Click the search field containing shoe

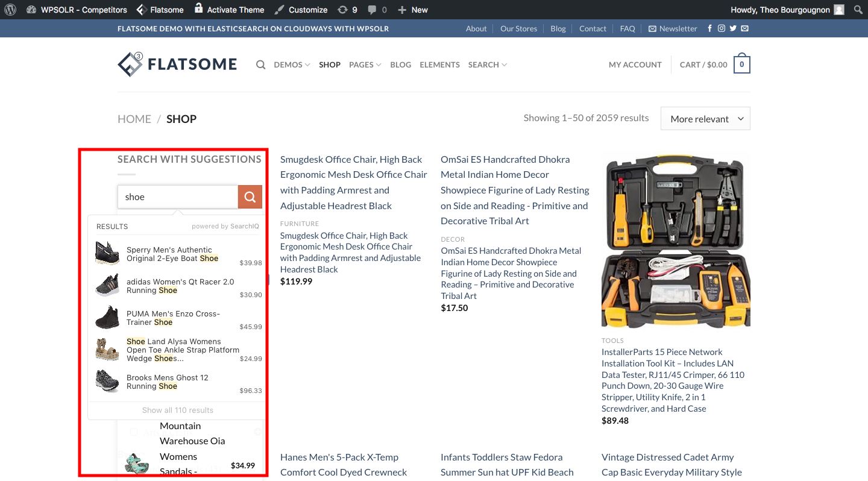178,196
